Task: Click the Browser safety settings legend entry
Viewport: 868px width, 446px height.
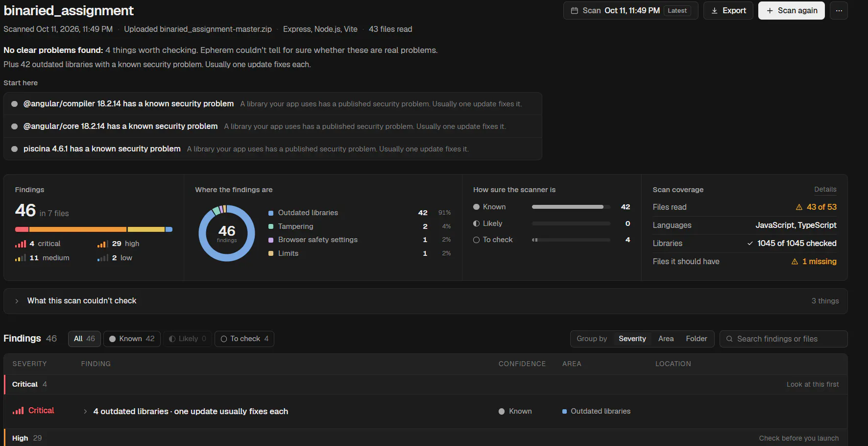Action: (x=360, y=240)
